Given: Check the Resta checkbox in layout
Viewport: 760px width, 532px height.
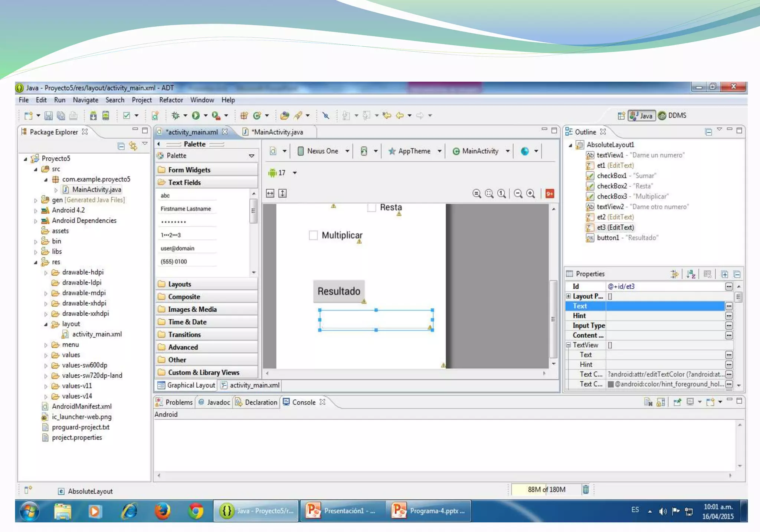Looking at the screenshot, I should click(371, 208).
